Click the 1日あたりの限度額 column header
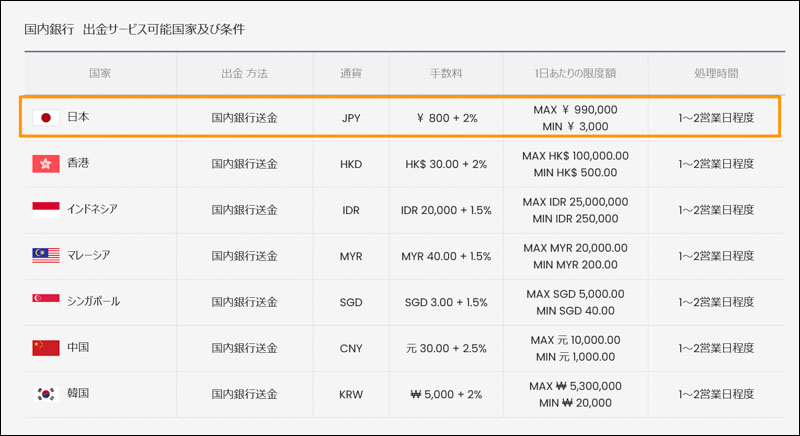The height and width of the screenshot is (436, 800). (575, 74)
